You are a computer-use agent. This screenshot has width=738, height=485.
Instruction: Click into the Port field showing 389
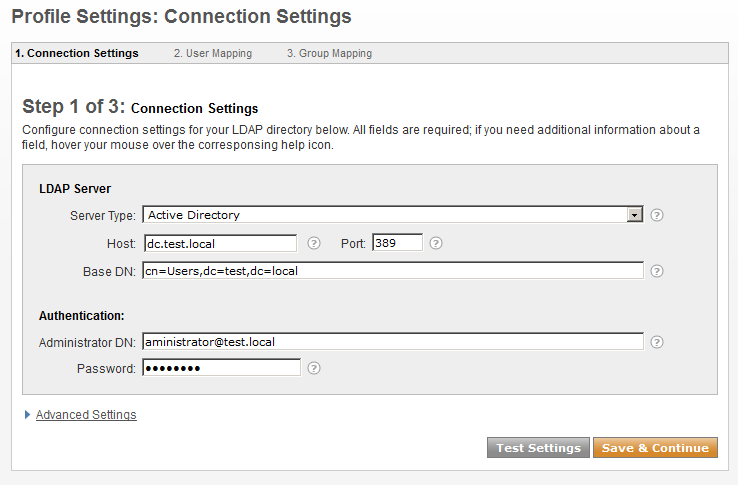397,243
